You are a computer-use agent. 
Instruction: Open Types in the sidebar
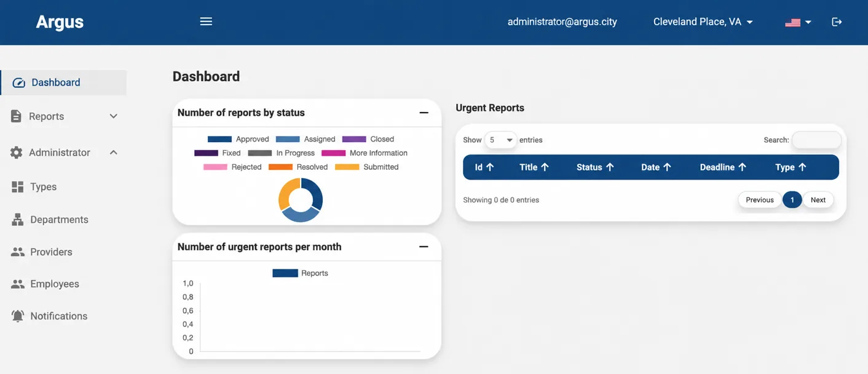click(x=43, y=187)
